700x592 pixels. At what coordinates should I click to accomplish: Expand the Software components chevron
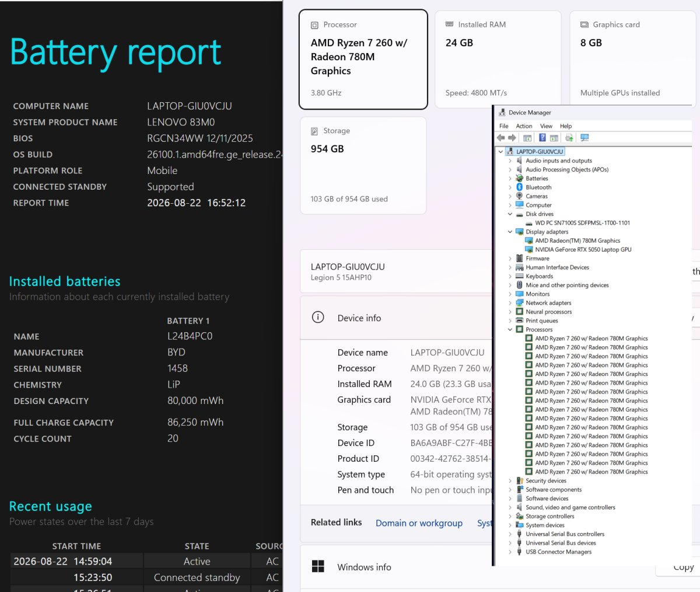pyautogui.click(x=510, y=489)
